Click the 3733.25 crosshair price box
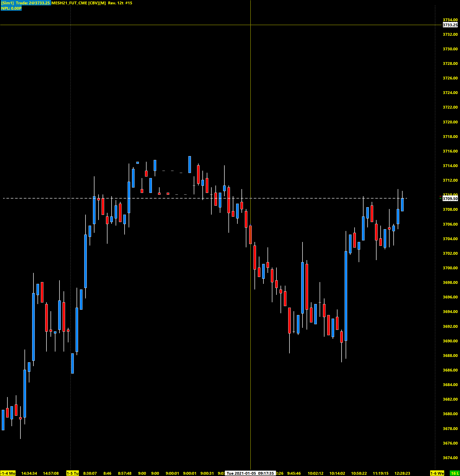The width and height of the screenshot is (460, 476). pos(450,25)
